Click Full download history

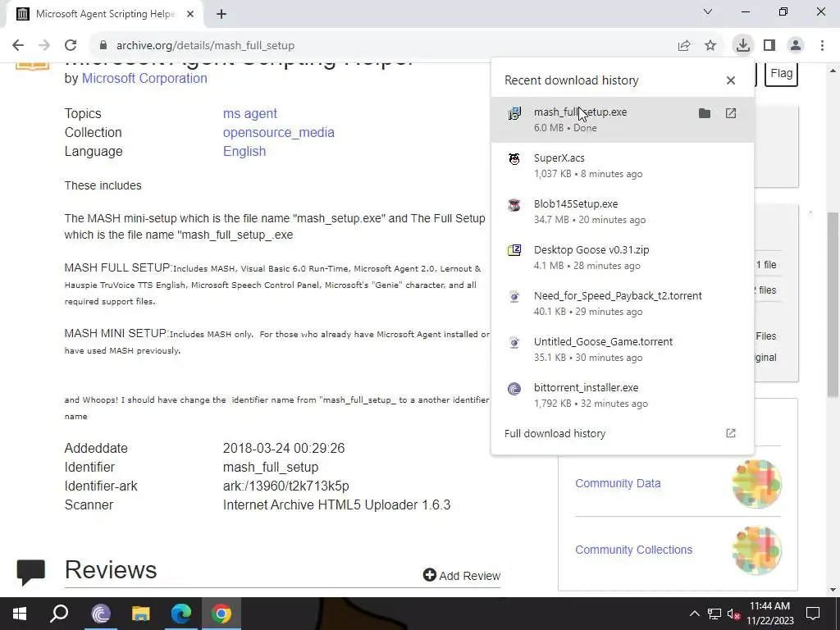[x=555, y=433]
